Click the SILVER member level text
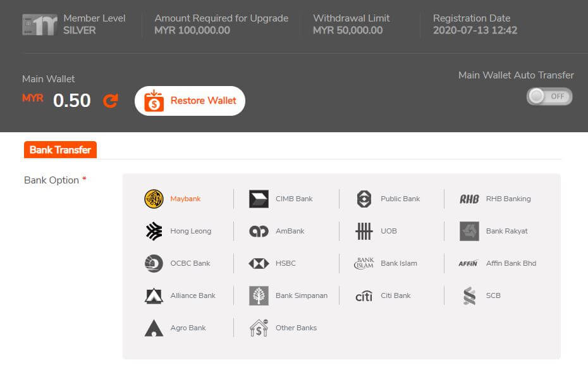 pos(79,30)
